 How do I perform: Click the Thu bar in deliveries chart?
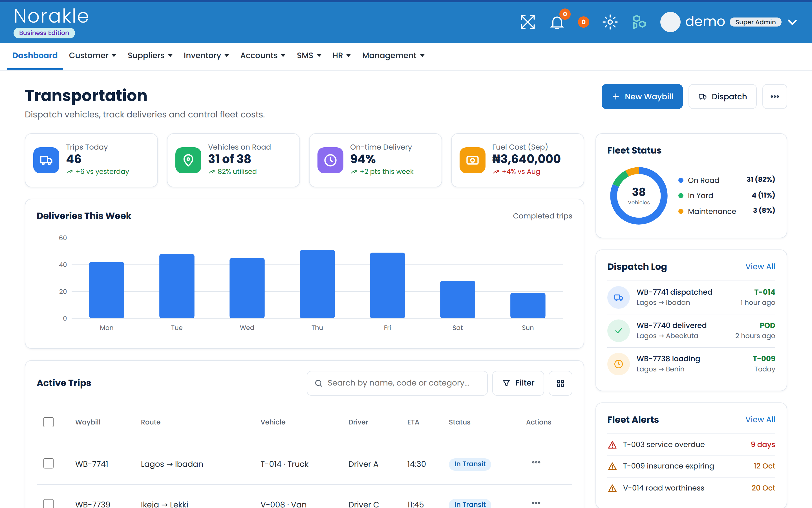tap(317, 284)
